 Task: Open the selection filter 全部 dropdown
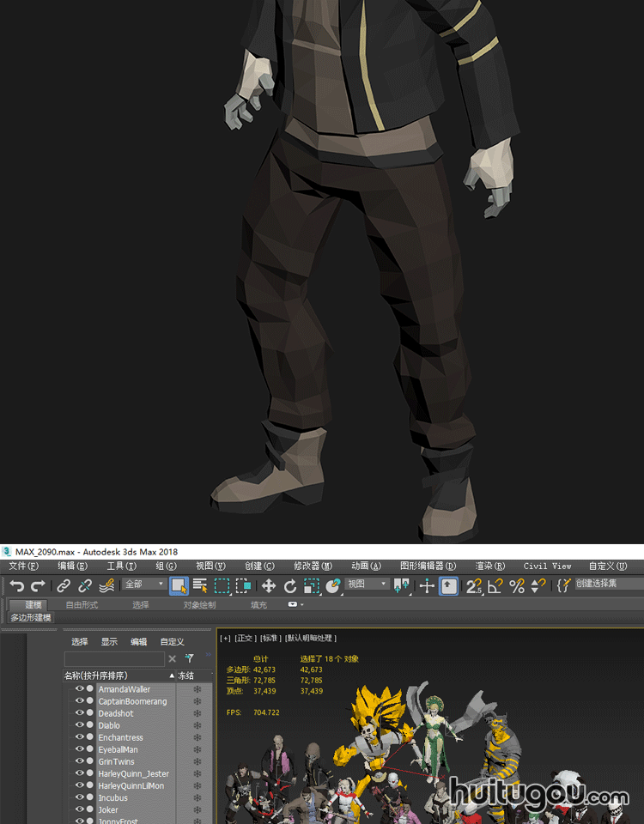(143, 585)
